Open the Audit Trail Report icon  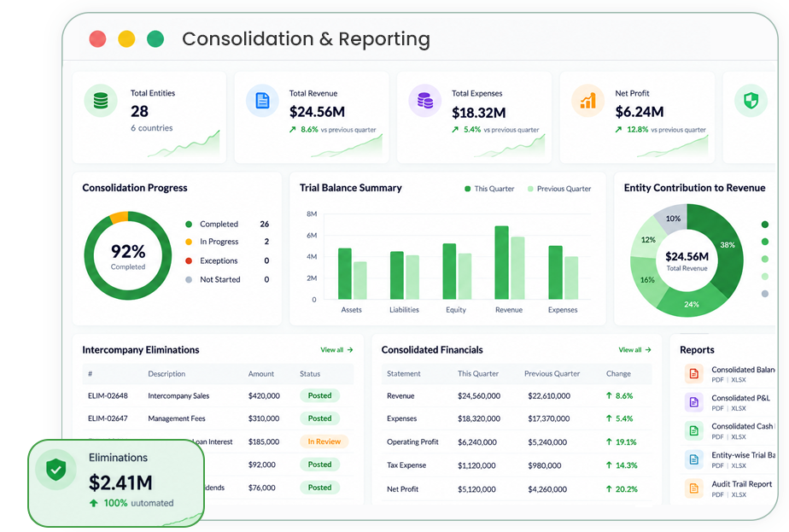click(x=694, y=488)
